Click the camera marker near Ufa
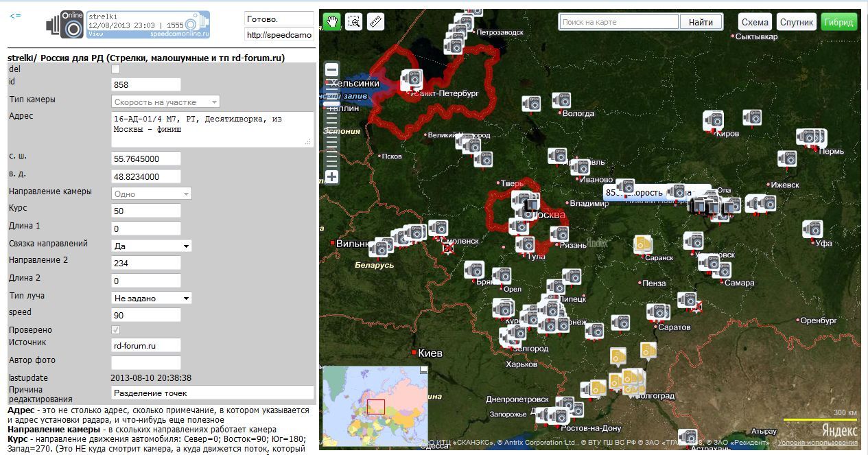868x455 pixels. coord(813,228)
